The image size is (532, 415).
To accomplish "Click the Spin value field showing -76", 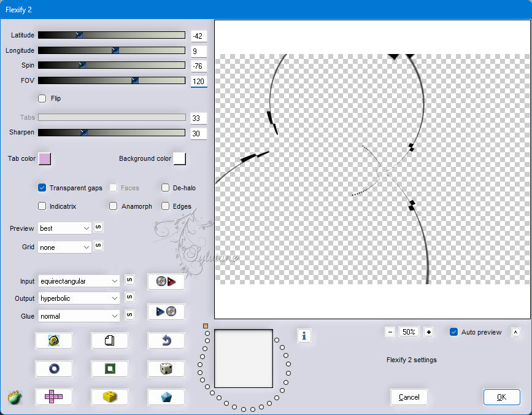I will (199, 66).
